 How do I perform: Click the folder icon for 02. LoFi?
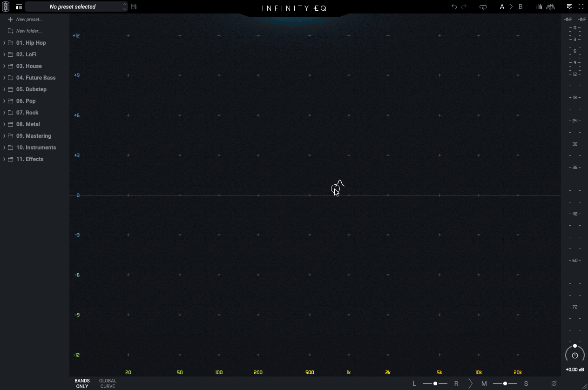10,54
